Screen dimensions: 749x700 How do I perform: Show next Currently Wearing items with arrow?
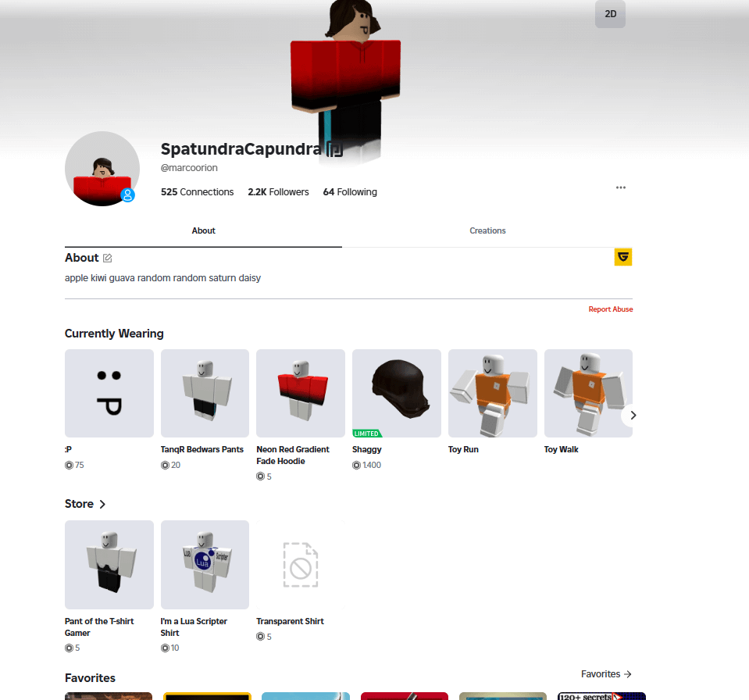pos(633,415)
